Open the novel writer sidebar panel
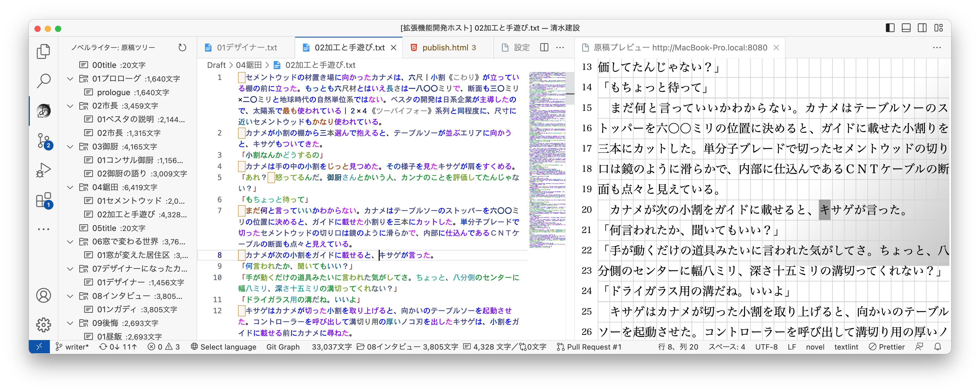 [43, 111]
